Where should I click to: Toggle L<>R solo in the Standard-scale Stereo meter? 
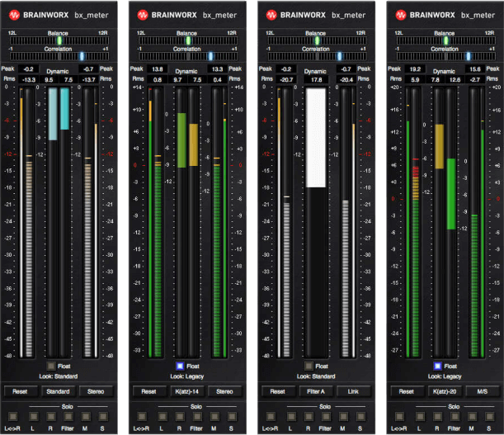[13, 416]
